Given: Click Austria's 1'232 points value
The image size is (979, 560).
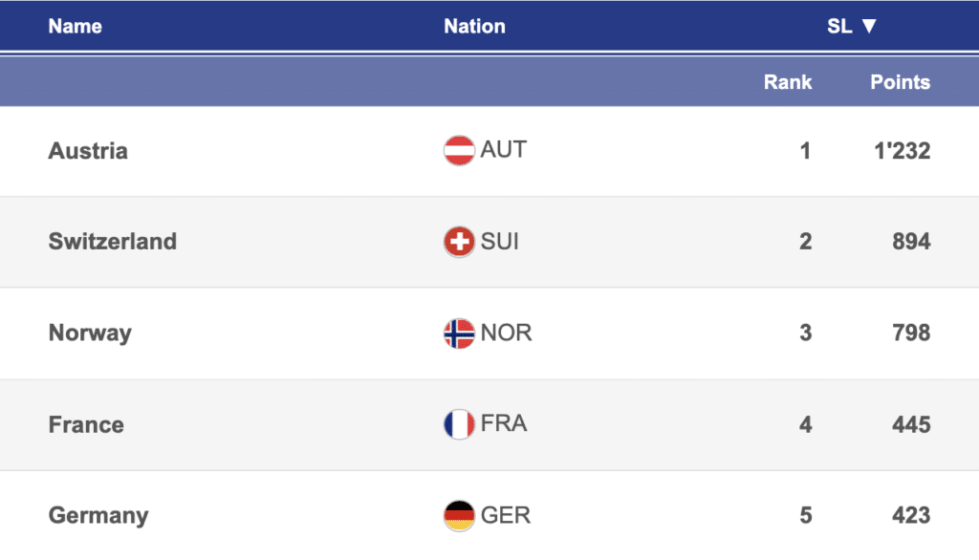Looking at the screenshot, I should 902,151.
